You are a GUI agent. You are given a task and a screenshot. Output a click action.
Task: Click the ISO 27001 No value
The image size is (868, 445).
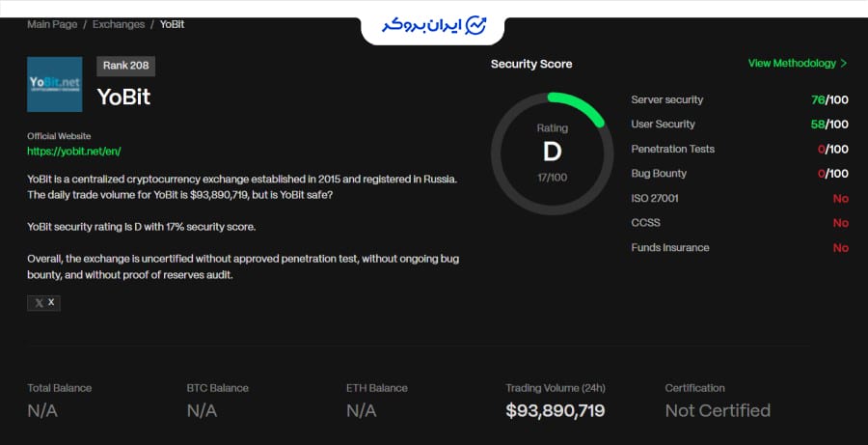click(841, 199)
